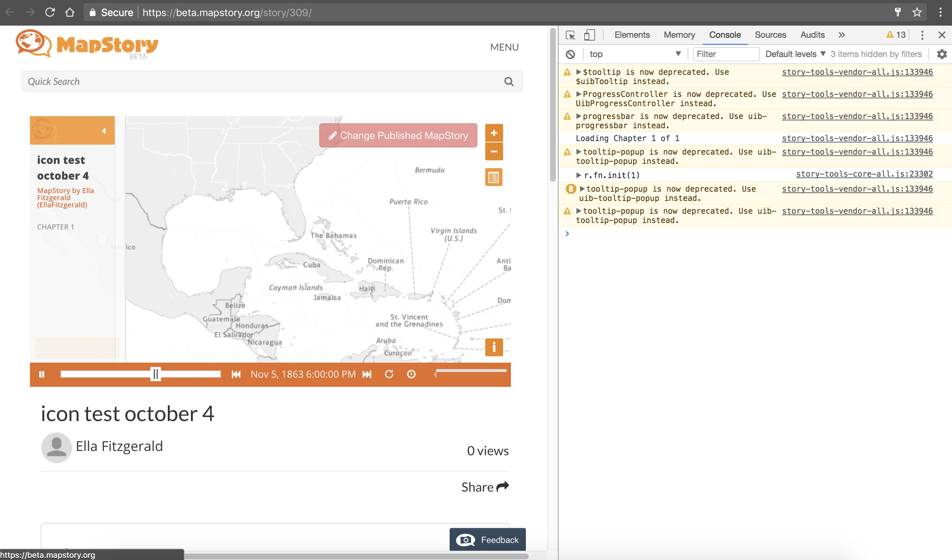Pause the map story playback
952x560 pixels.
tap(42, 374)
